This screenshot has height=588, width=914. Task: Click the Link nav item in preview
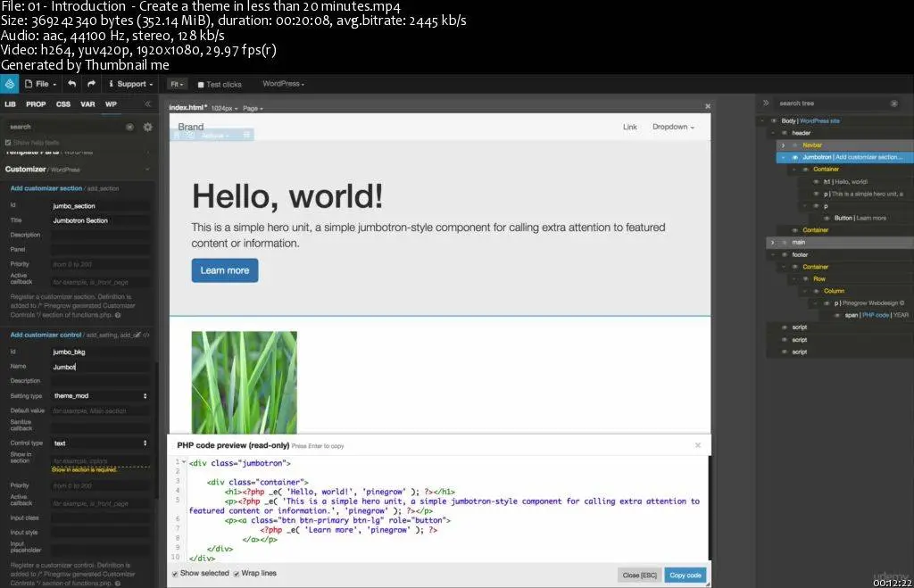pyautogui.click(x=629, y=127)
